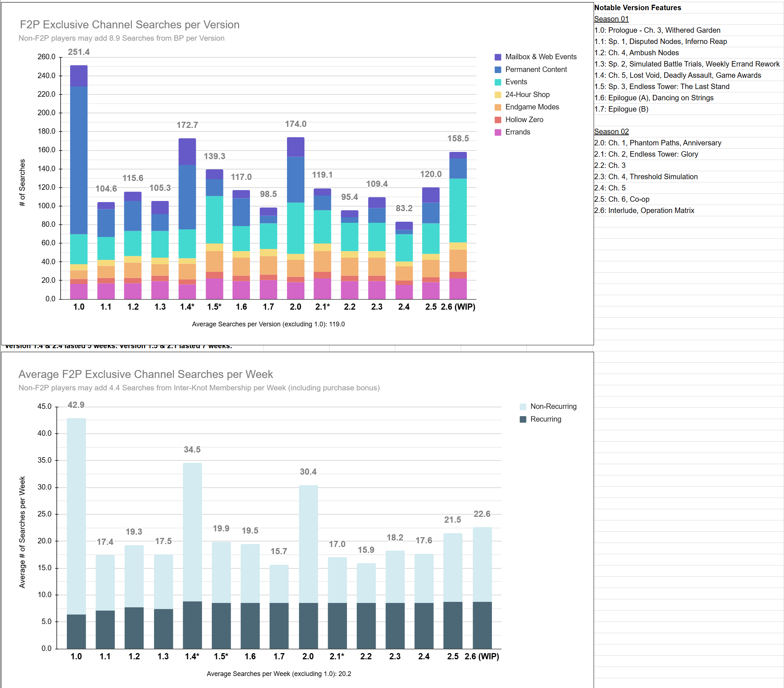Screen dimensions: 784x688
Task: Select cell with 1.4: Ch. 5, Lost Void text
Action: 677,75
